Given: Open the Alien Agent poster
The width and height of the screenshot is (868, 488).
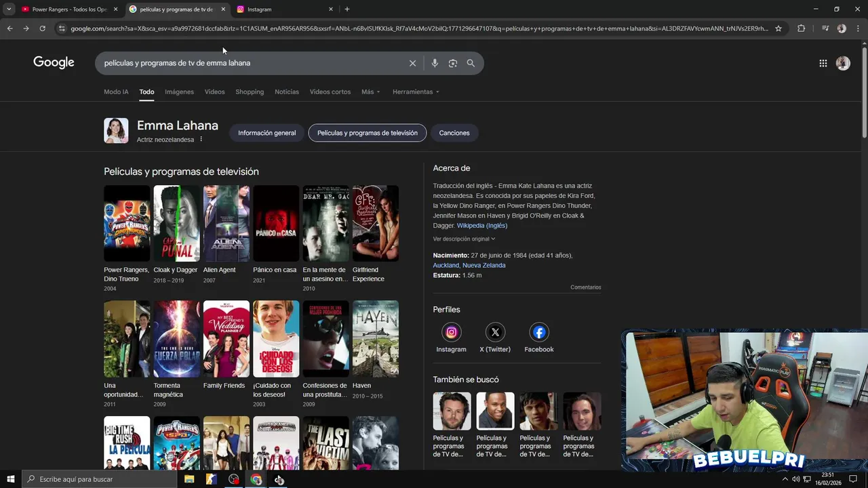Looking at the screenshot, I should (x=226, y=223).
